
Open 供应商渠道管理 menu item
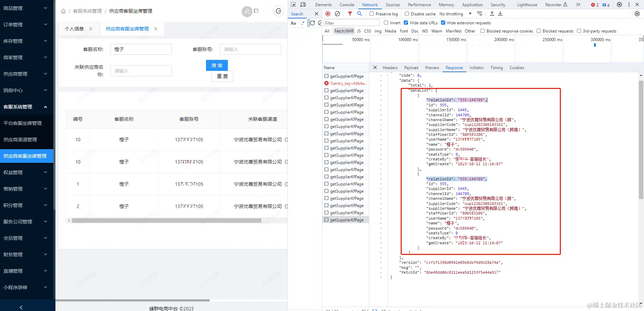tap(27, 140)
